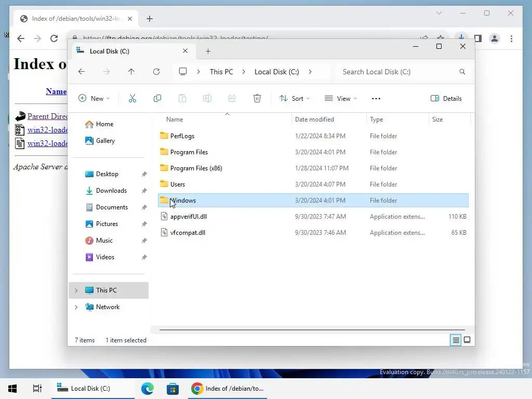Click the Rename icon in toolbar
Screen dimensions: 532x399
(x=207, y=98)
